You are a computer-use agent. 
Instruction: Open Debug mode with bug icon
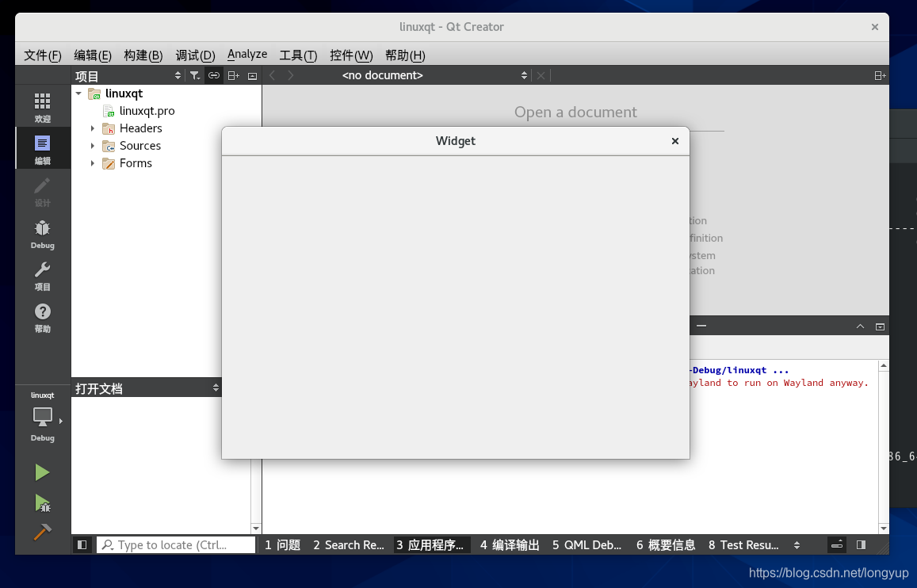pos(42,233)
